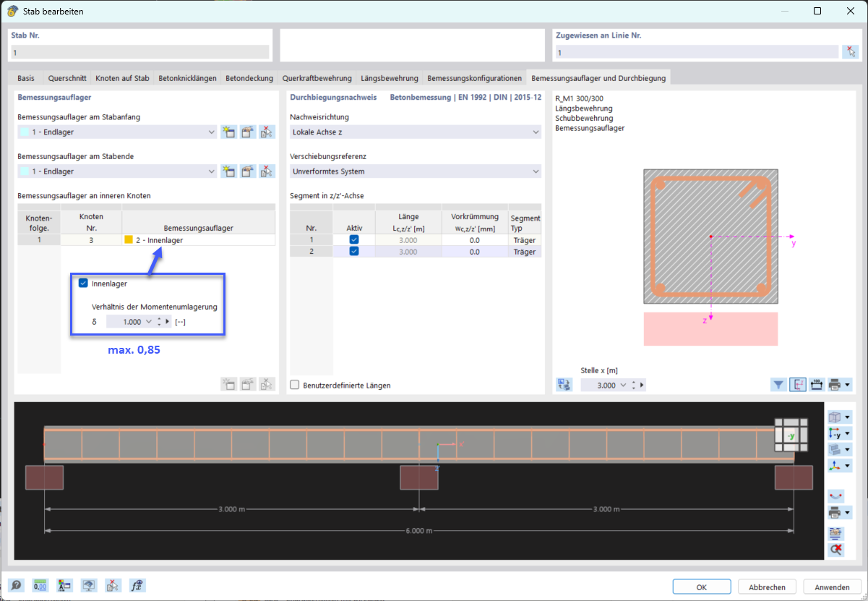Click the isometric cube view icon
Viewport: 868px width, 601px height.
click(x=835, y=417)
